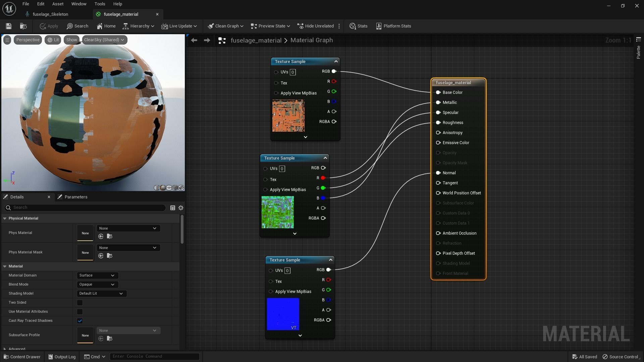This screenshot has width=644, height=362.
Task: Click the Hide Unrelated button
Action: (316, 26)
